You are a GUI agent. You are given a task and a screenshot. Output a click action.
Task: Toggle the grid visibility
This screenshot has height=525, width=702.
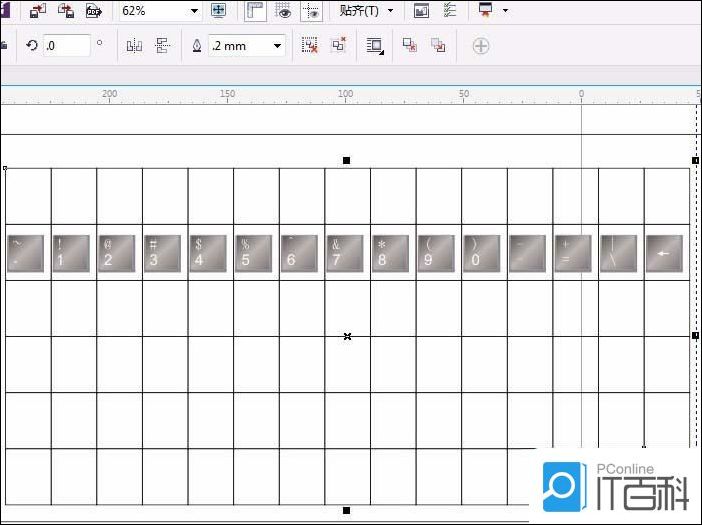pyautogui.click(x=284, y=11)
